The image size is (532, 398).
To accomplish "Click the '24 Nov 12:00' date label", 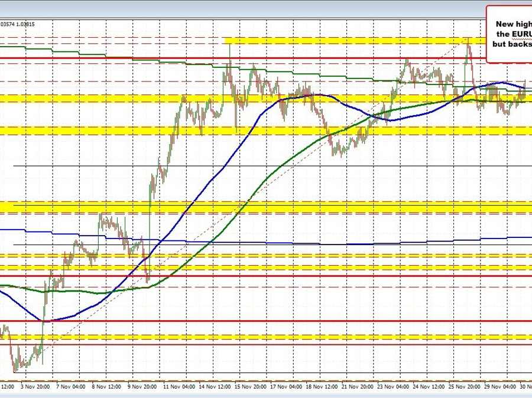I will (x=429, y=386).
